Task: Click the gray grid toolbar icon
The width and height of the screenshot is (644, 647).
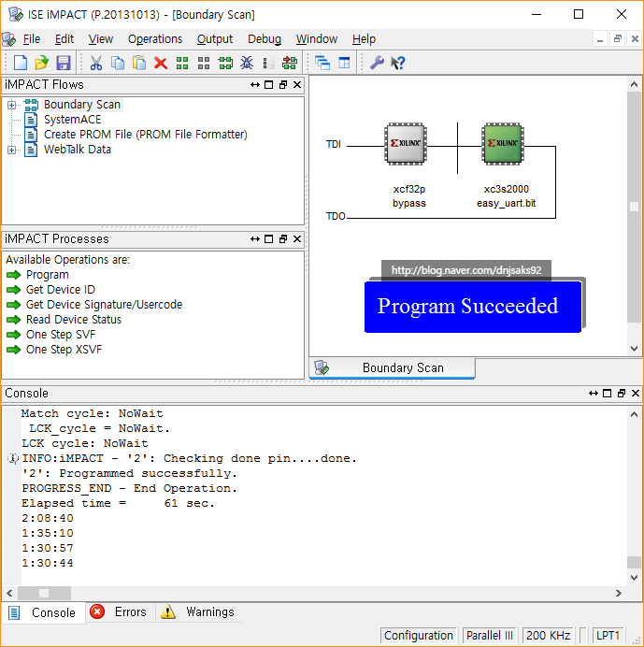Action: [204, 64]
